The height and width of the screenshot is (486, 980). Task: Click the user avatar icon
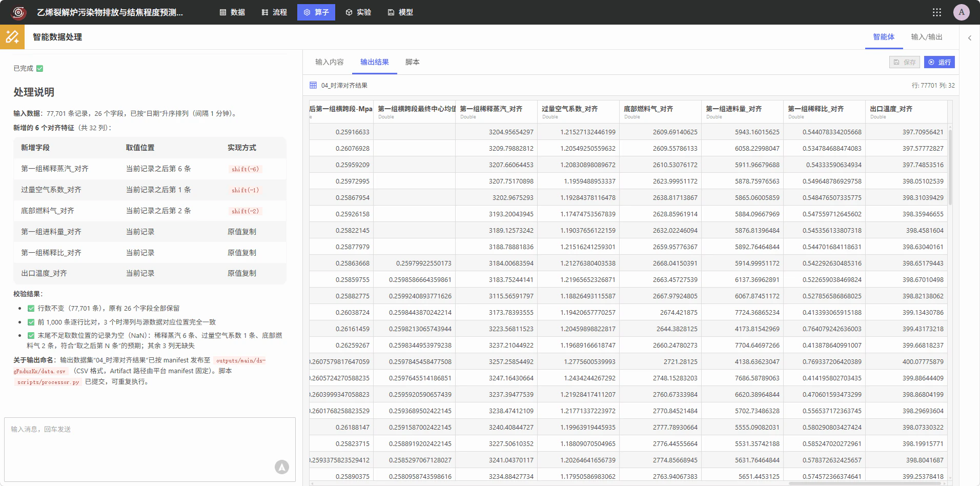click(961, 12)
